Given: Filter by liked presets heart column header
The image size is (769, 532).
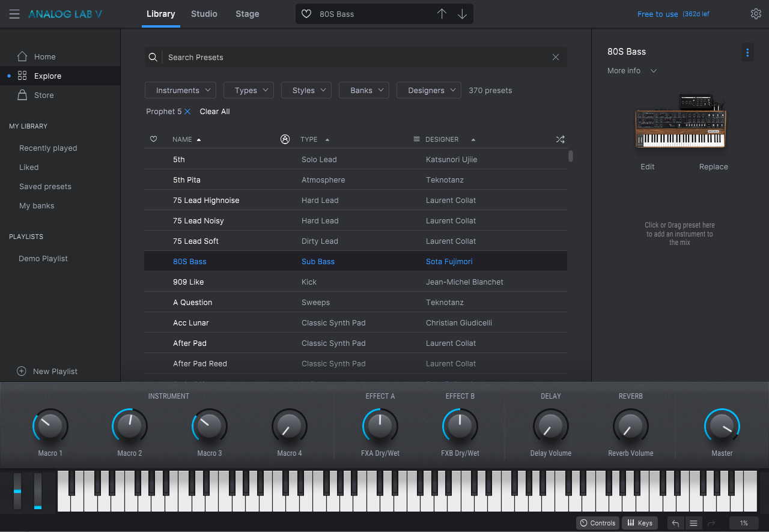Looking at the screenshot, I should point(153,139).
